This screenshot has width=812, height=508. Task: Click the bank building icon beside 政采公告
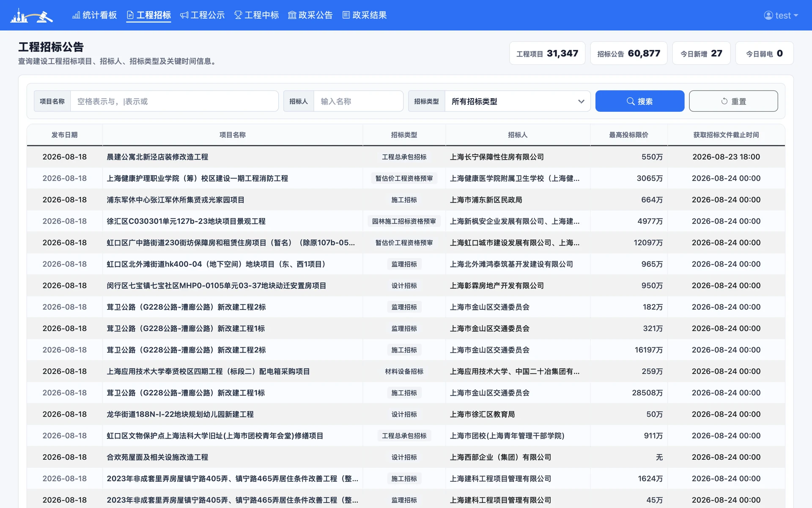coord(292,15)
